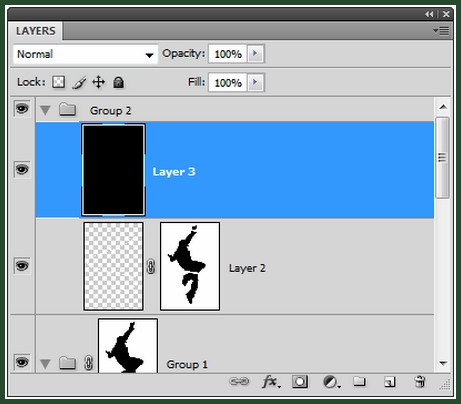Click the Link layers icon in the bottom bar
This screenshot has height=404, width=461.
(x=239, y=381)
